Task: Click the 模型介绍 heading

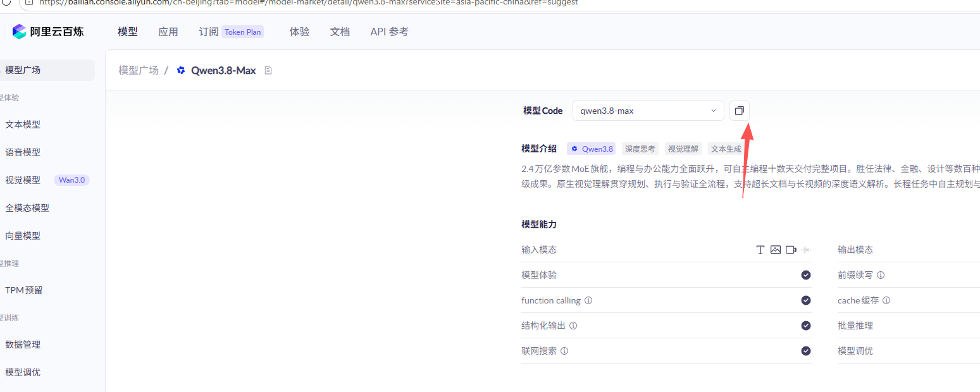Action: (x=539, y=149)
